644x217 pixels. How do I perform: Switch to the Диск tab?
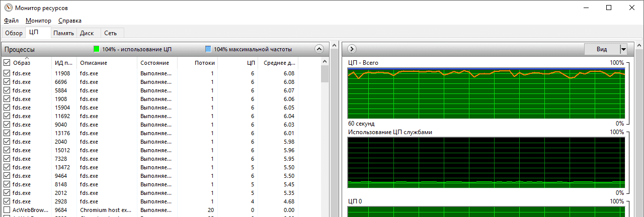[x=87, y=33]
